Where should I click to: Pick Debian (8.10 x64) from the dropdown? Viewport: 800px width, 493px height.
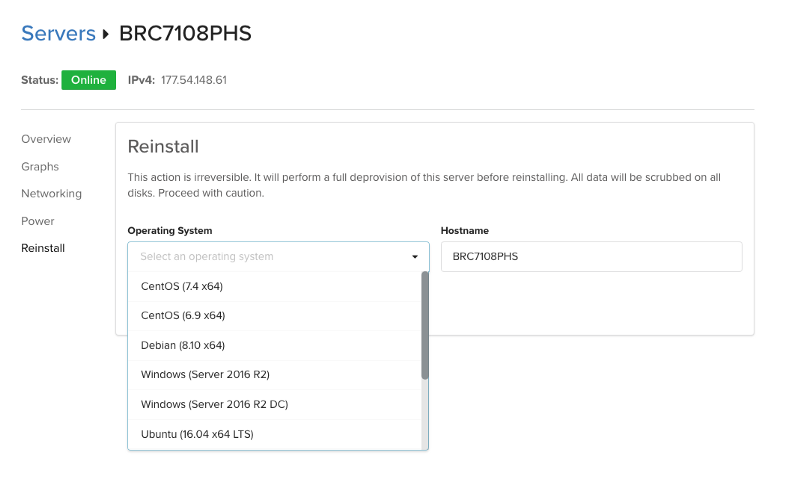(x=274, y=346)
